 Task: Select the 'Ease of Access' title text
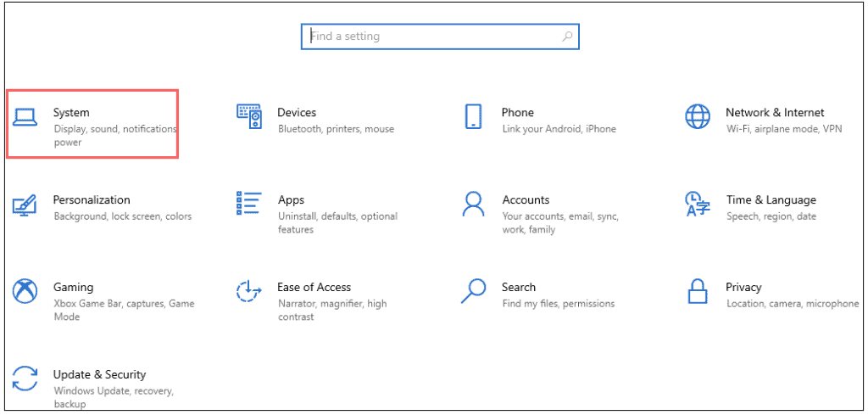[314, 287]
